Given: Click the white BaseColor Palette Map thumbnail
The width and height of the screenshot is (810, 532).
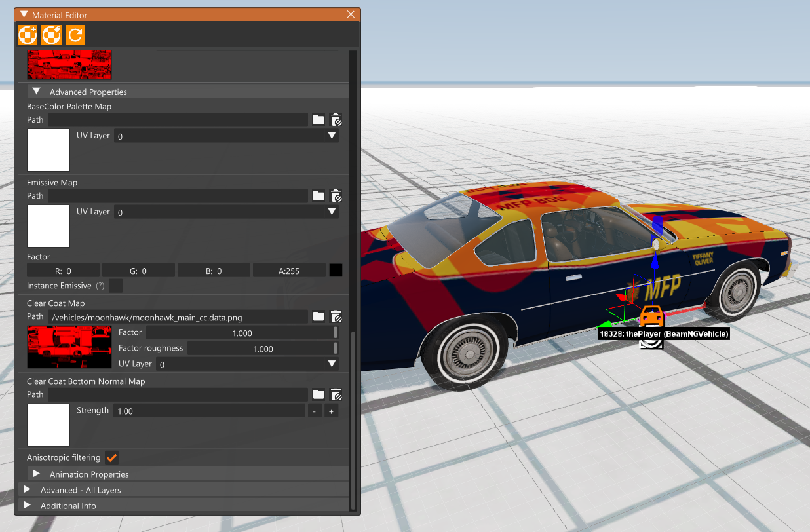Looking at the screenshot, I should 48,150.
